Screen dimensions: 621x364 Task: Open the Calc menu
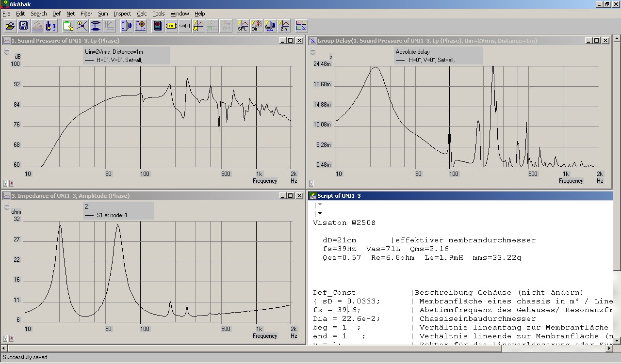(x=142, y=14)
